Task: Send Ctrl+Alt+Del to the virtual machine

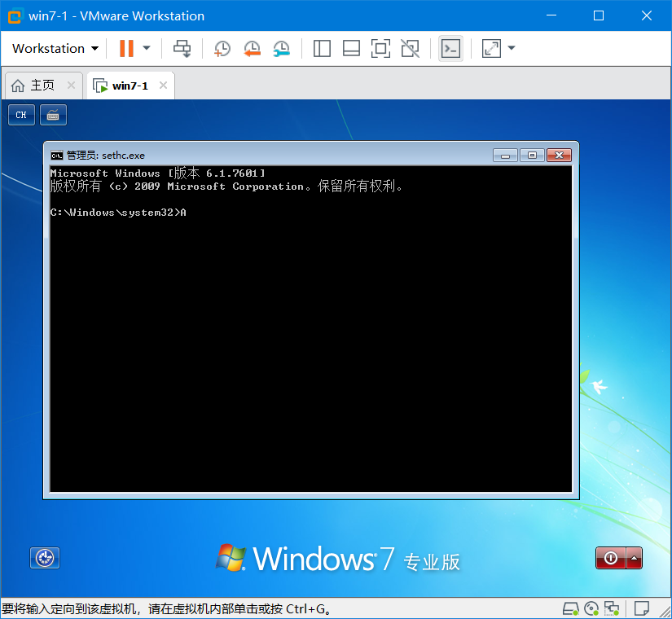Action: [182, 48]
